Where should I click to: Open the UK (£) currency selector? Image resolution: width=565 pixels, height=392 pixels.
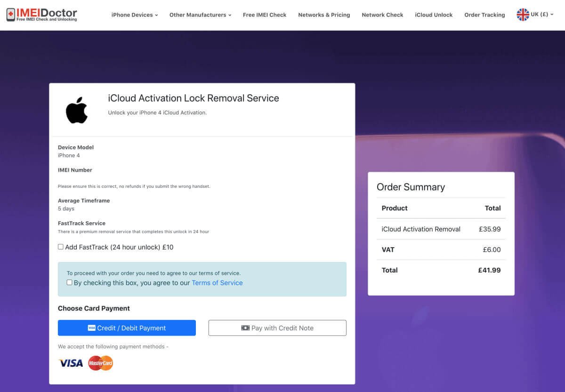coord(535,15)
